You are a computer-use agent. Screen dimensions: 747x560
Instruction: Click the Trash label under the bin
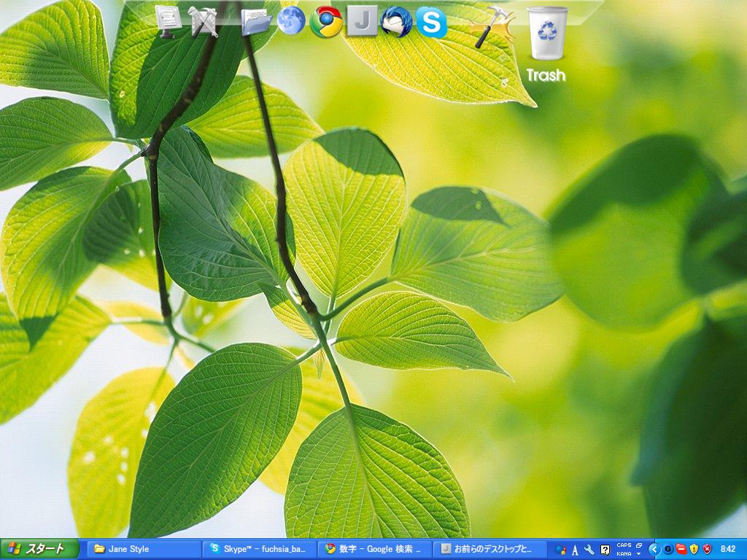point(546,75)
